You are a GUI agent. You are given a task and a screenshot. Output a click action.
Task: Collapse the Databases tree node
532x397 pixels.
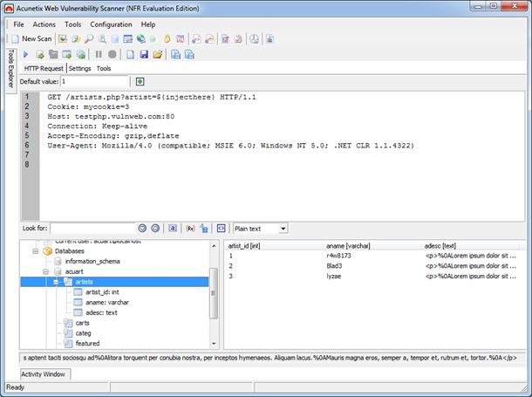point(35,251)
